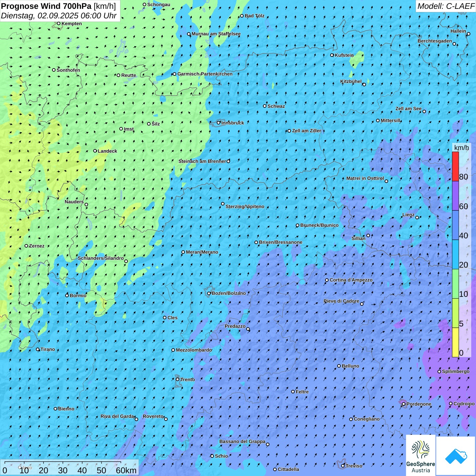The image size is (476, 476).
Task: Select the 'Cittadella' label
Action: (289, 469)
